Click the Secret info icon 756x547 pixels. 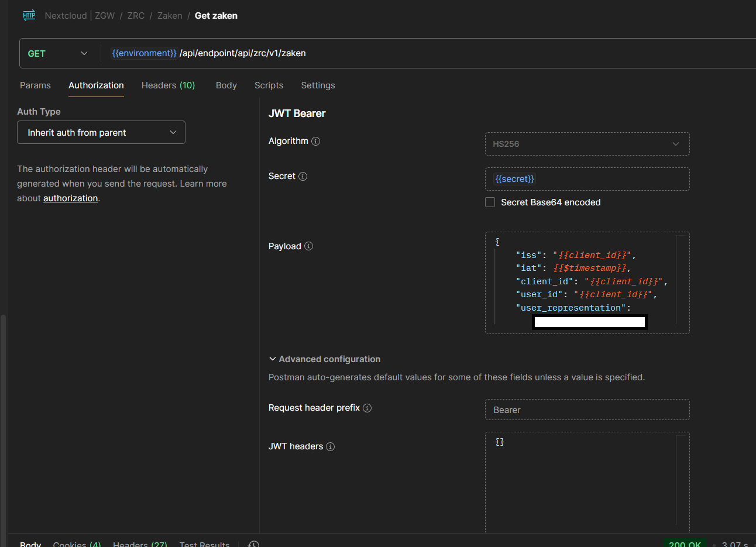tap(303, 176)
